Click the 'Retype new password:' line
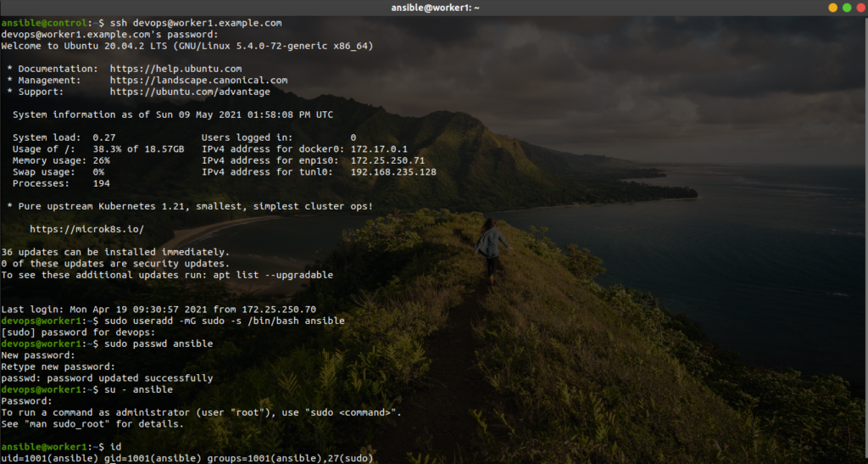 pos(58,366)
